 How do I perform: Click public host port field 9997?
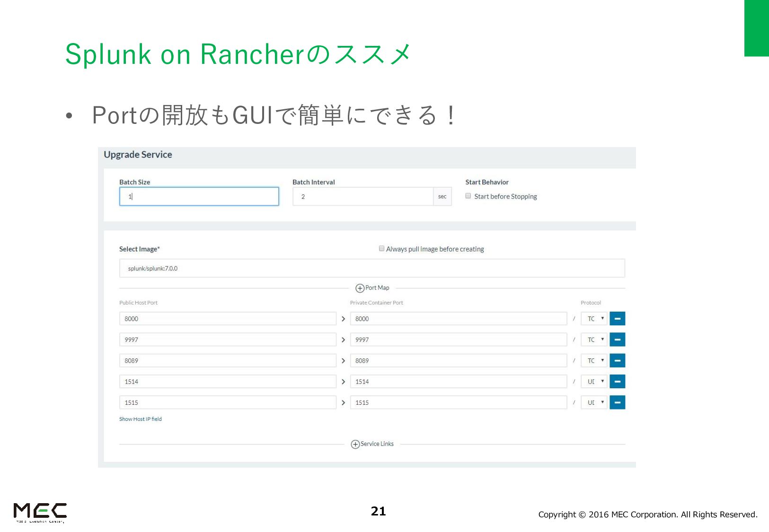point(228,340)
